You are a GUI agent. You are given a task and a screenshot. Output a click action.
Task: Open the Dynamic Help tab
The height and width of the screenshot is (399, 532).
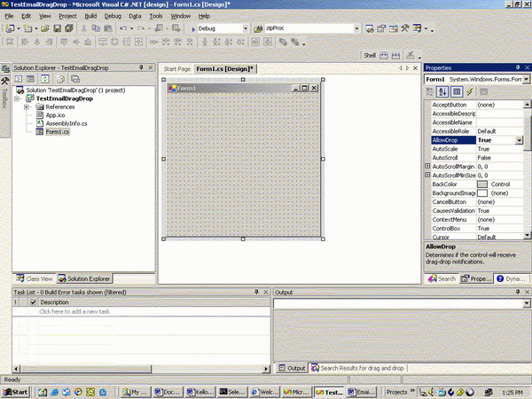[512, 279]
